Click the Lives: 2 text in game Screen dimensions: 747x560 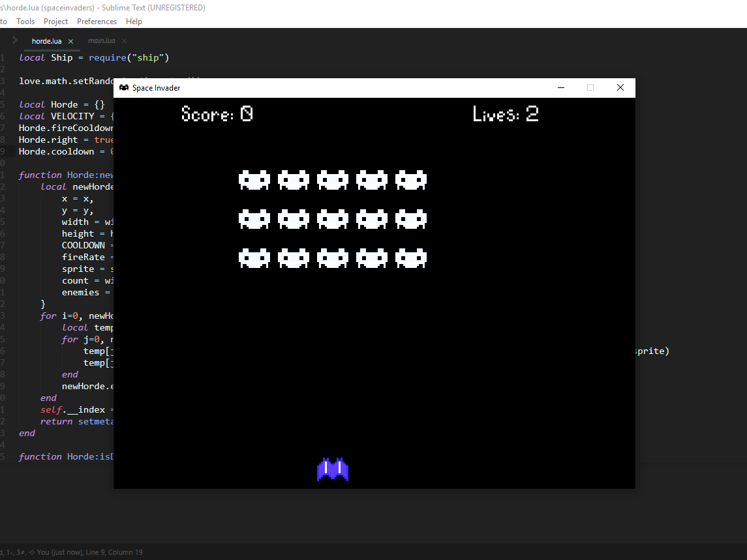(x=506, y=114)
